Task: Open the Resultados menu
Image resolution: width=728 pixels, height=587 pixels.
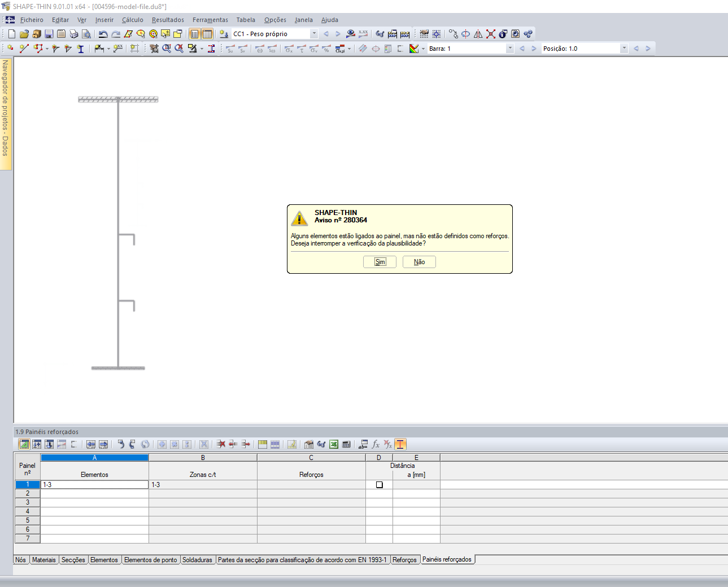Action: pos(168,20)
